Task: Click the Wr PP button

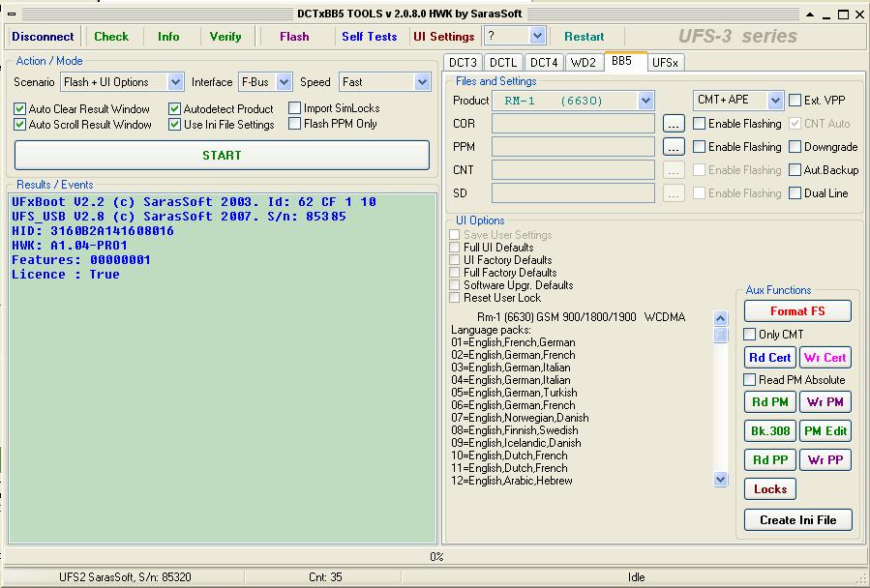Action: click(x=825, y=460)
